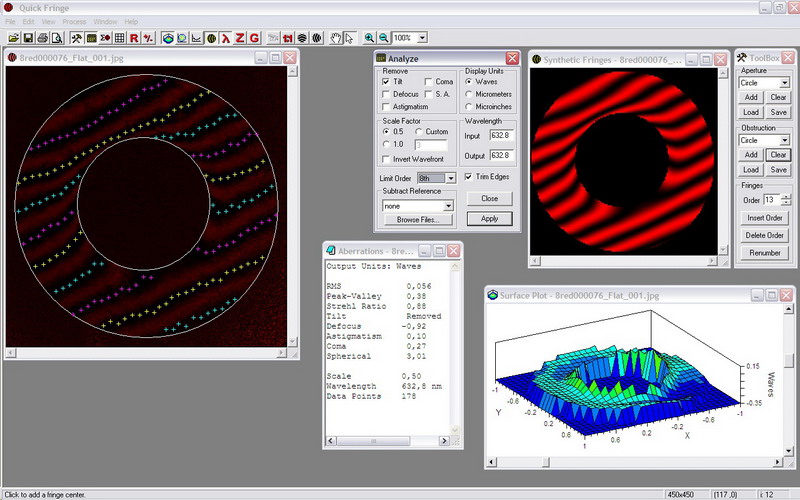800x500 pixels.
Task: Click the synthetic fringes sphere icon
Action: pyautogui.click(x=211, y=38)
